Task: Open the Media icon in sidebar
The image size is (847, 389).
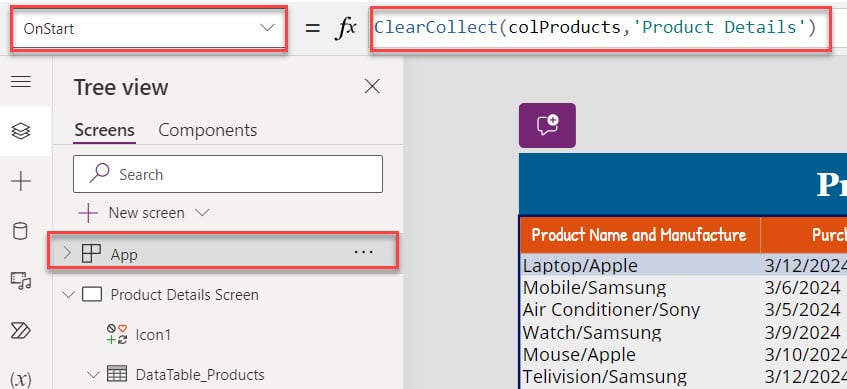Action: [x=21, y=280]
